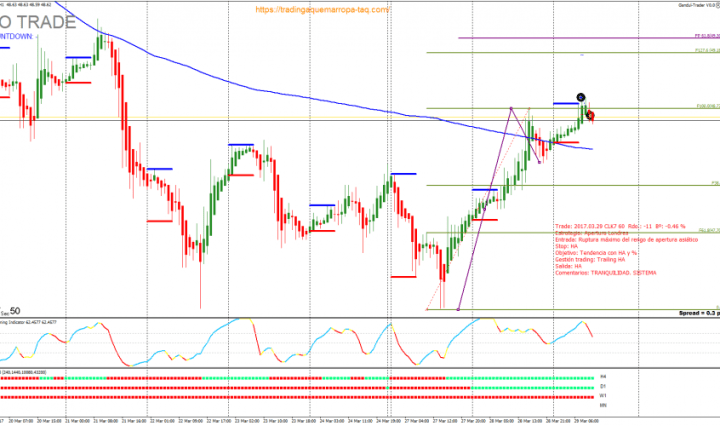Select the purple zigzag line's lowest point
The height and width of the screenshot is (426, 720).
point(458,309)
